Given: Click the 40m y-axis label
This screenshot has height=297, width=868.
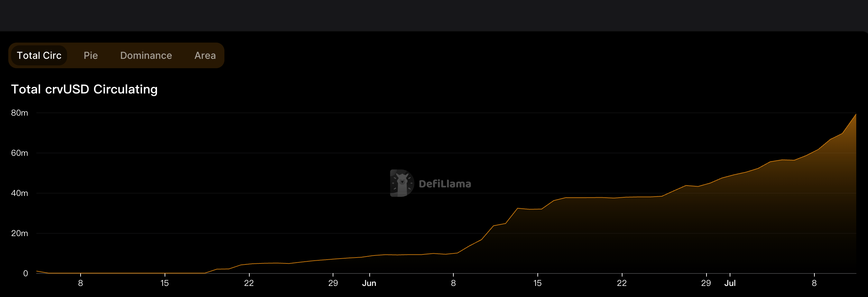Looking at the screenshot, I should click(x=19, y=193).
